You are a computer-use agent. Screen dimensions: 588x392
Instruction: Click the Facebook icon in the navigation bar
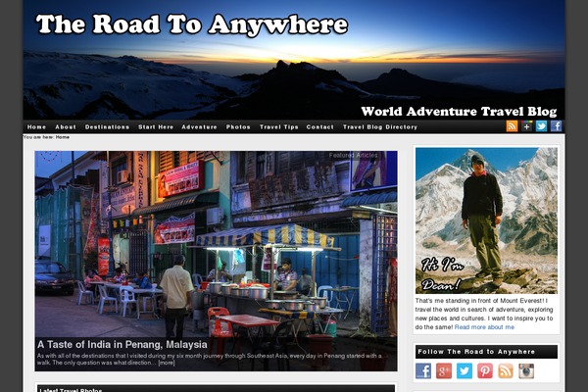coord(556,126)
